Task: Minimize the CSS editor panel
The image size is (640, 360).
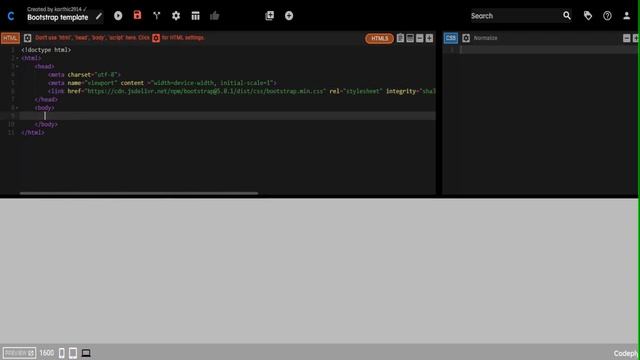Action: (627, 38)
